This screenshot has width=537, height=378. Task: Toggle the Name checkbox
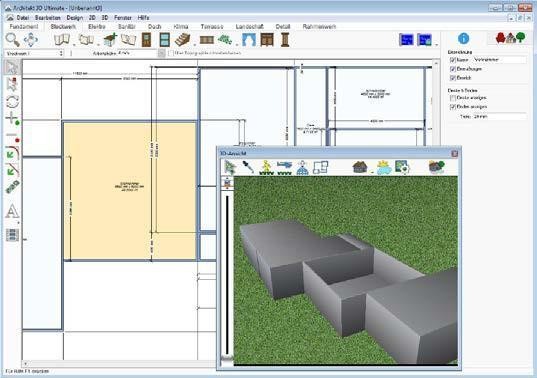[453, 60]
